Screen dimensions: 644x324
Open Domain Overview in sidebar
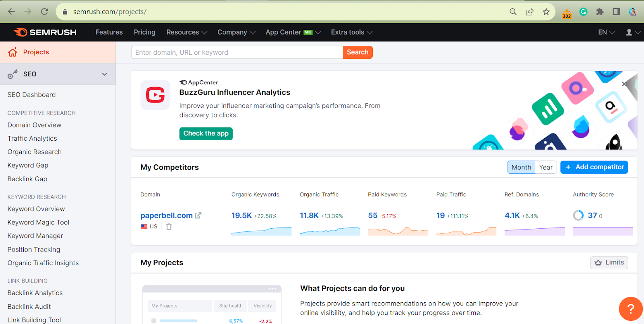click(x=34, y=125)
